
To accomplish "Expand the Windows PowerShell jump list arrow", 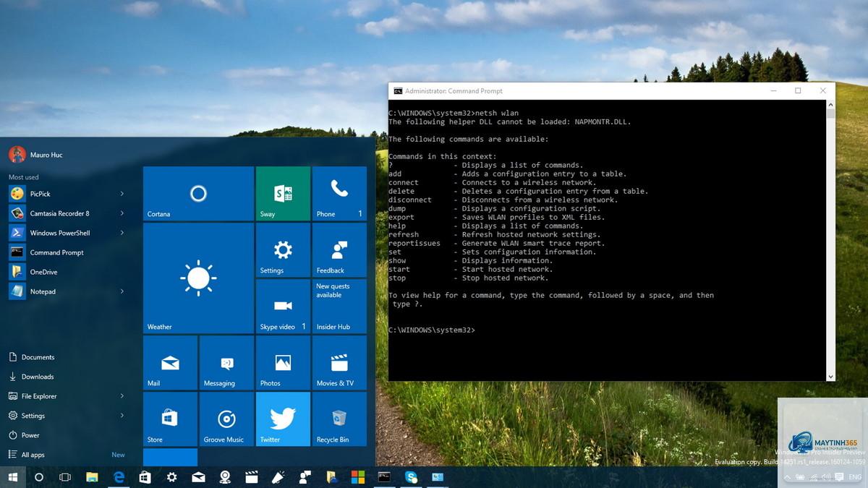I will (122, 233).
